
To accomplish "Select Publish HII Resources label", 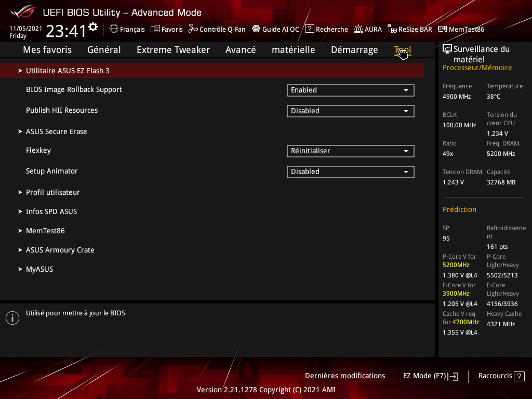I will 62,110.
